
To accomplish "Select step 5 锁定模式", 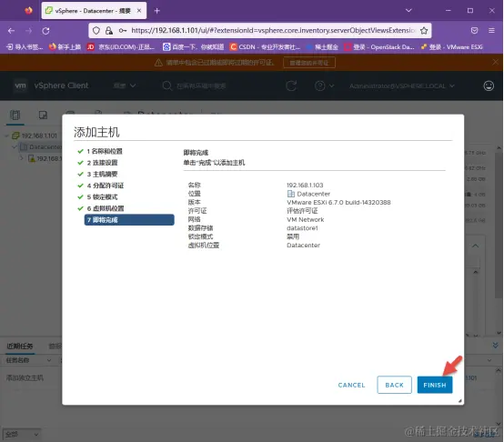I will pyautogui.click(x=102, y=197).
